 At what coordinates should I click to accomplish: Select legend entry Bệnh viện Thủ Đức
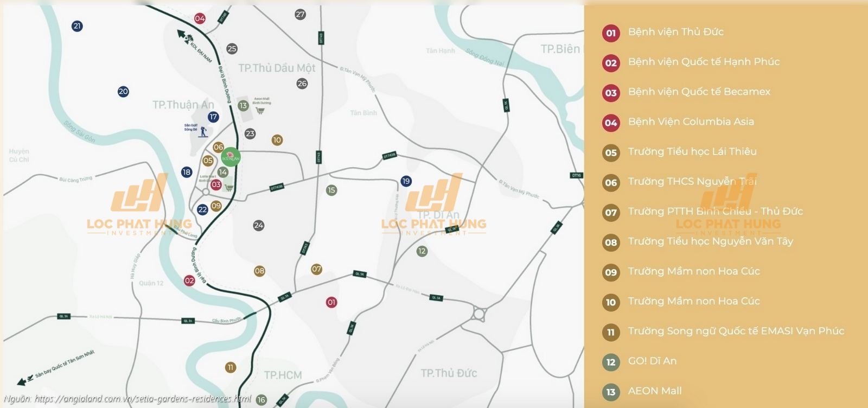click(675, 32)
